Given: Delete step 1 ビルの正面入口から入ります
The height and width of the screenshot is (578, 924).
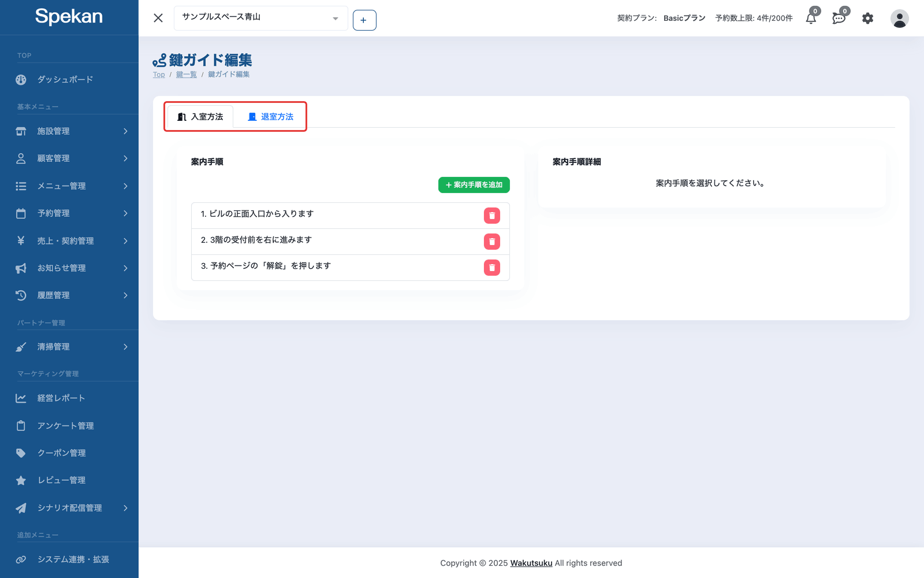Looking at the screenshot, I should 492,216.
